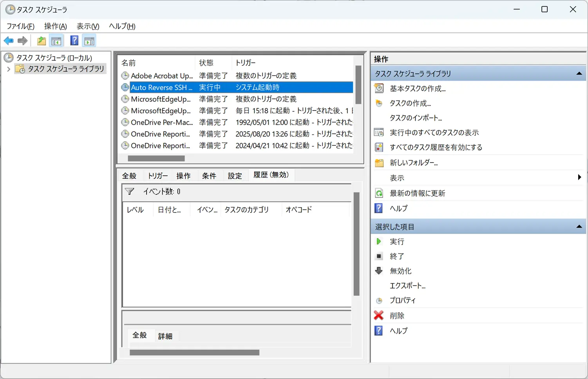Click the red X 削除 icon
Viewport: 588px width, 379px height.
379,315
